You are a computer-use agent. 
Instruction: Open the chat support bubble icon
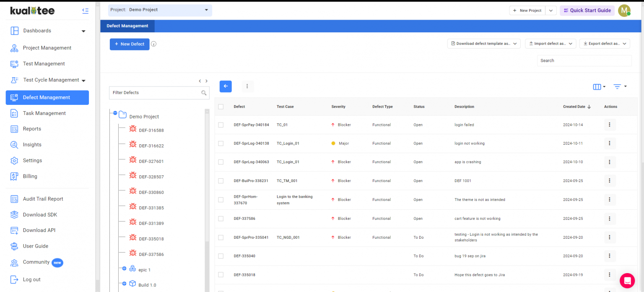(x=627, y=280)
